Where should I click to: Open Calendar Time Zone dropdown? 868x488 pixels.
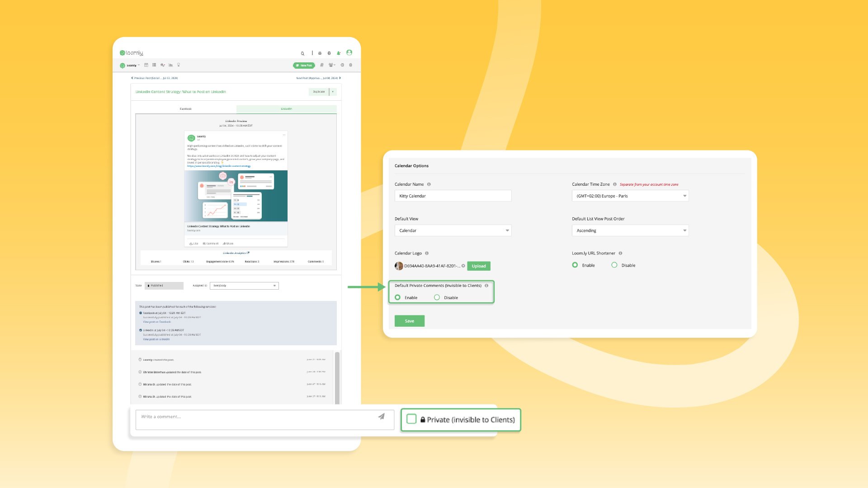630,196
